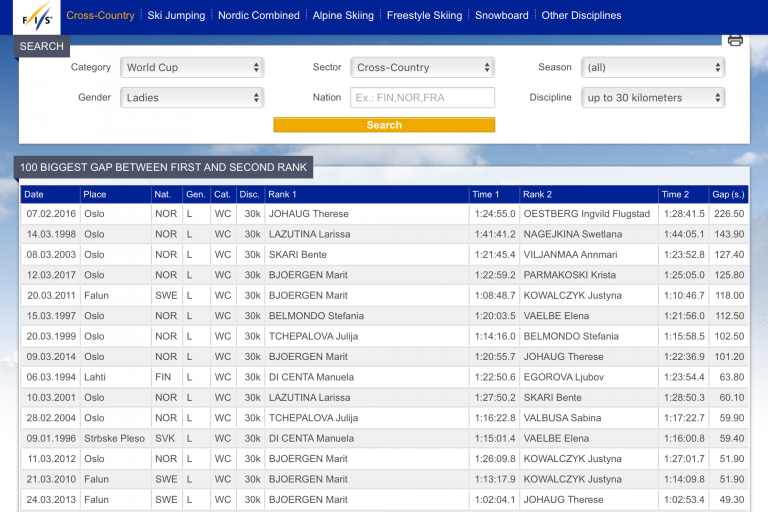Open the Sector dropdown showing Cross-Country

click(x=423, y=68)
